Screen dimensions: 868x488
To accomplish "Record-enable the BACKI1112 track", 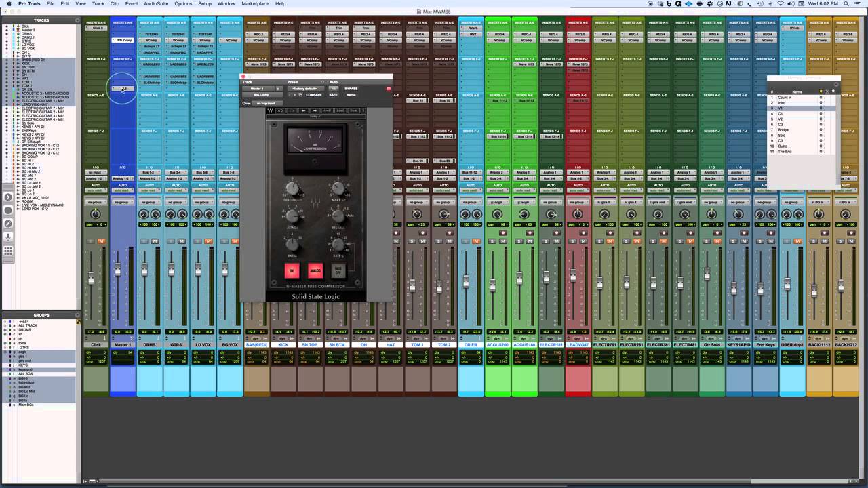I will click(x=825, y=232).
